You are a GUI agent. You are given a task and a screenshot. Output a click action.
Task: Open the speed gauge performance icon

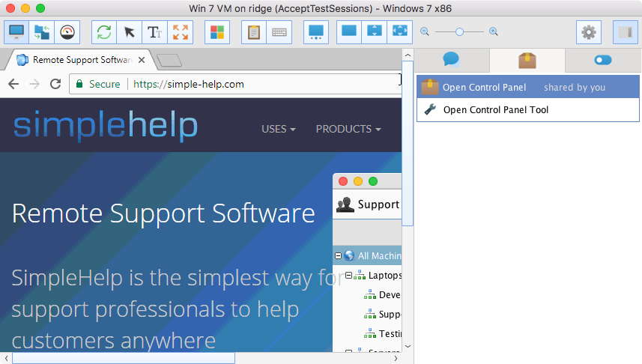[67, 32]
